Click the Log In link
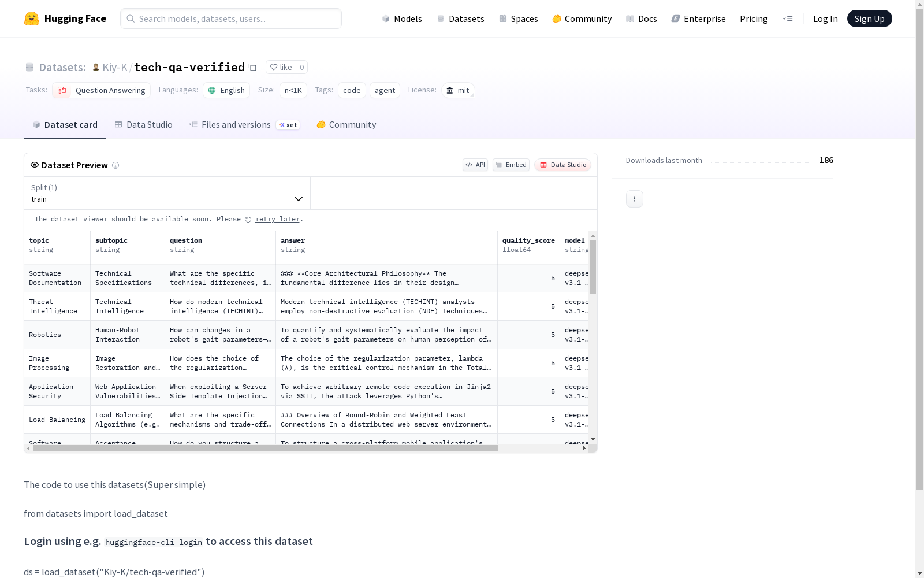Viewport: 924px width, 578px height. point(825,18)
